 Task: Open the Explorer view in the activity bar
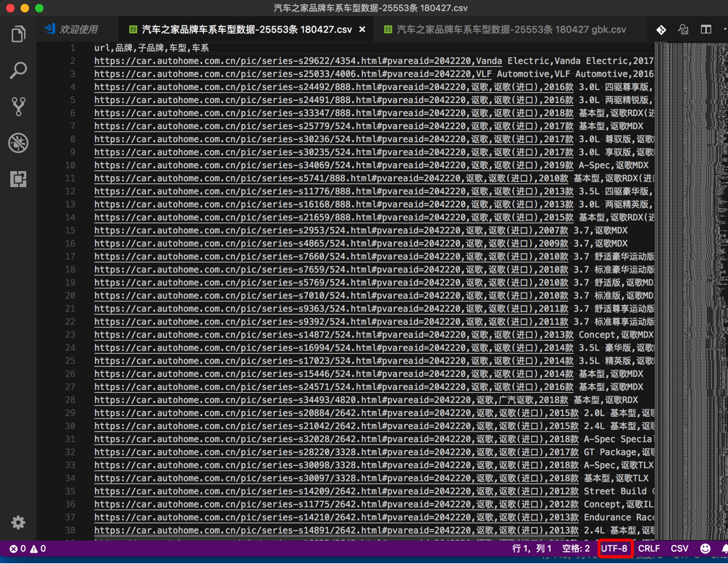coord(19,34)
